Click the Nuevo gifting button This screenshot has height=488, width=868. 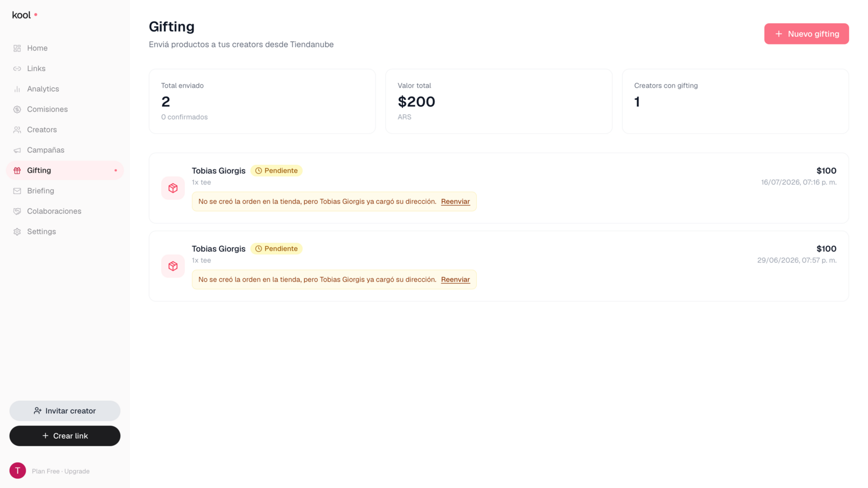tap(806, 34)
